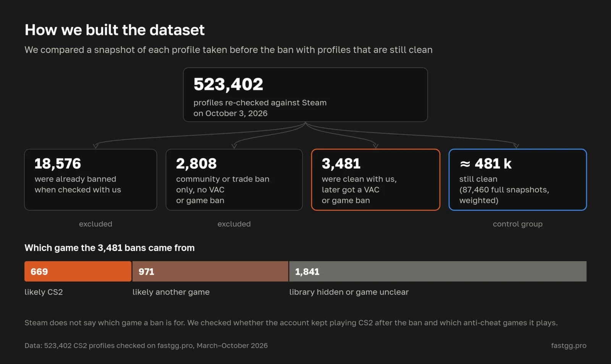The height and width of the screenshot is (364, 611).
Task: Click the 'on October 3, 2026' date text
Action: (230, 113)
